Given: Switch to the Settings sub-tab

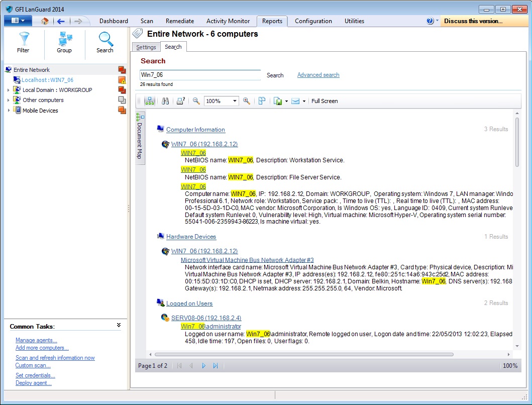Looking at the screenshot, I should point(146,47).
